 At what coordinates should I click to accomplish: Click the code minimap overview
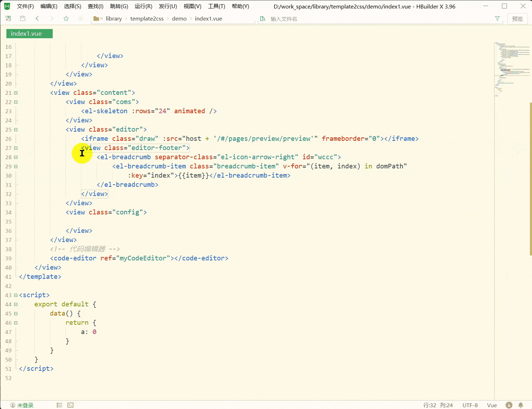coord(512,70)
